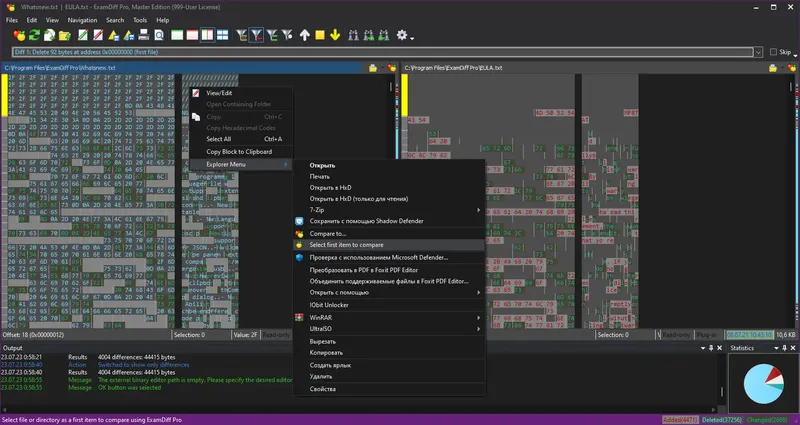Open the Search menu
This screenshot has height=425, width=800.
tap(115, 20)
